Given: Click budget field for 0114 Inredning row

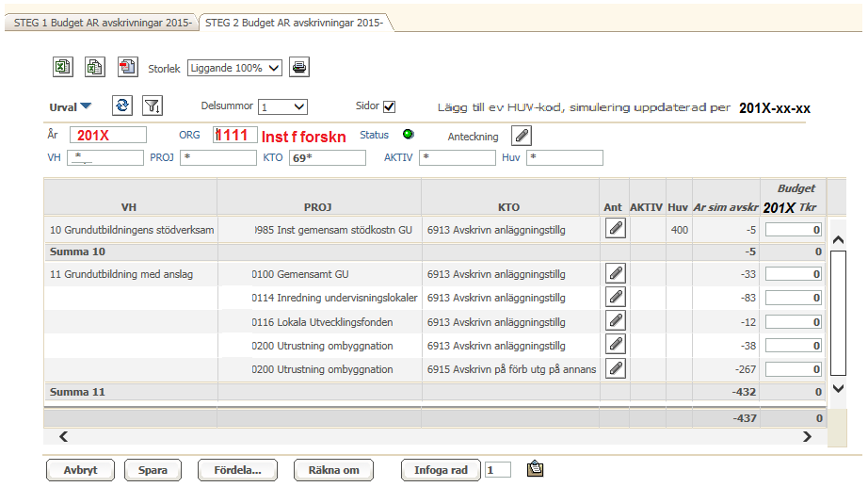Looking at the screenshot, I should [x=794, y=298].
